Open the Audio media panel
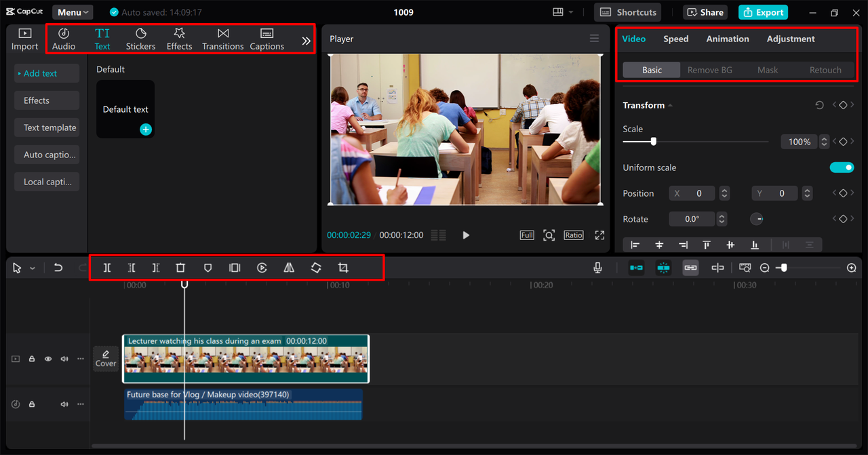Image resolution: width=868 pixels, height=455 pixels. 64,39
